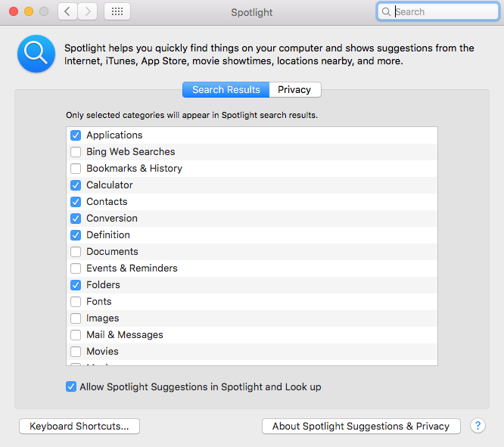Image resolution: width=504 pixels, height=447 pixels.
Task: Disable the Calculator checkbox
Action: click(x=76, y=185)
